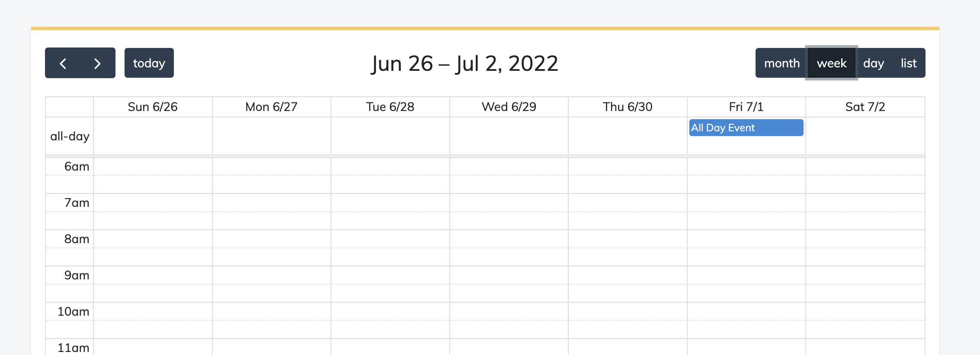Select the Sun 6/26 column header
980x355 pixels.
(153, 107)
